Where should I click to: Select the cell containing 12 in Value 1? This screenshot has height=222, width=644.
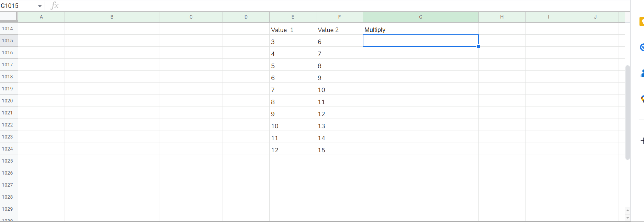293,150
